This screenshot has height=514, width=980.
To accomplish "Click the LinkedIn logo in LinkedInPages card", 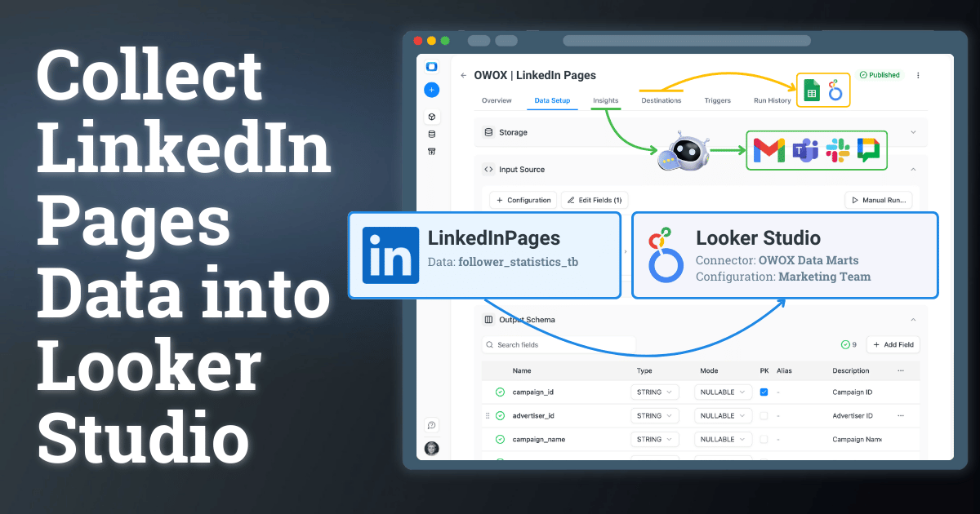I will [391, 255].
